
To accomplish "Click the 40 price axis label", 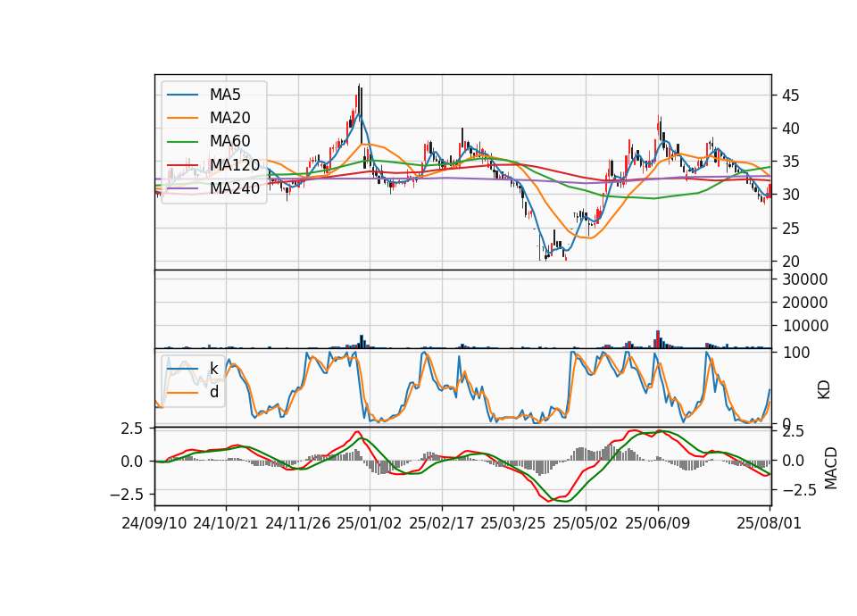I will point(790,129).
